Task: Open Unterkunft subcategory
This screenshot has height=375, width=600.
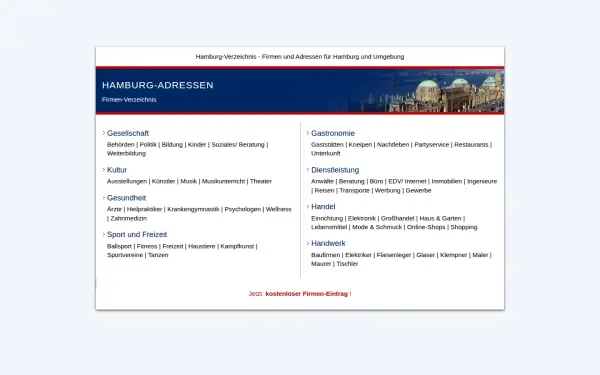Action: [x=326, y=153]
